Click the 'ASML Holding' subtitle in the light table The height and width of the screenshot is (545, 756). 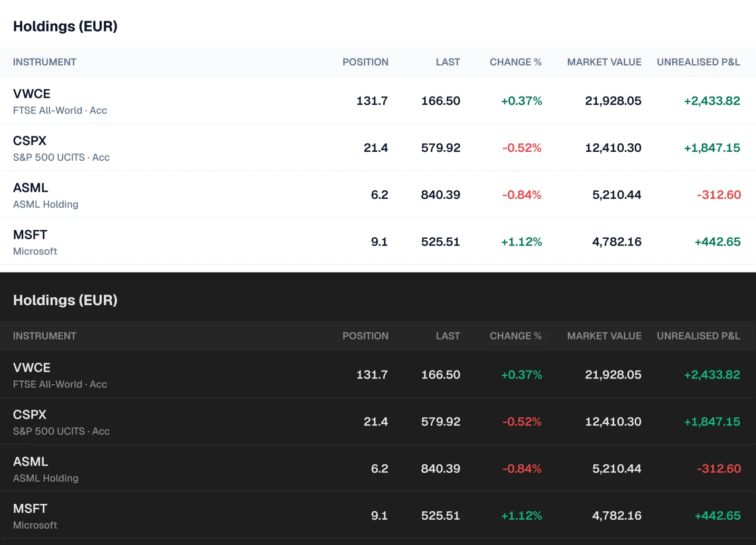tap(46, 205)
